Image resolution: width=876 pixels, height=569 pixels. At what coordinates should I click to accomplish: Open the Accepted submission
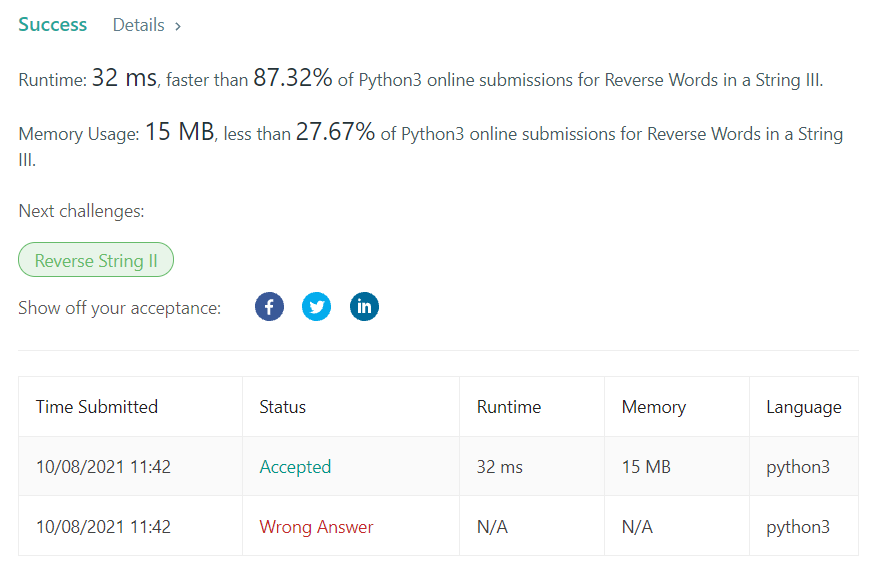tap(295, 467)
